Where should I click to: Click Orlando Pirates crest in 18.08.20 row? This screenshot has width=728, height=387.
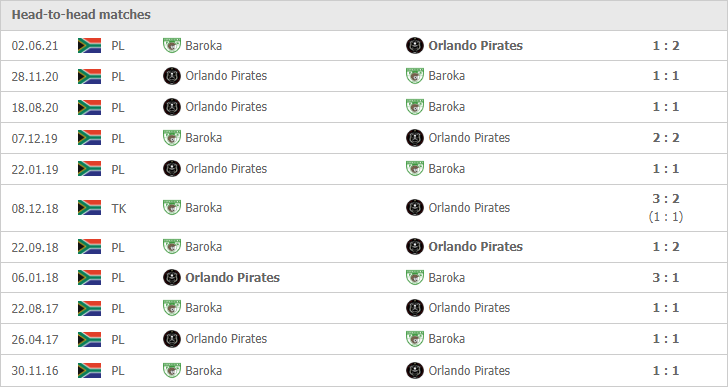[x=172, y=107]
